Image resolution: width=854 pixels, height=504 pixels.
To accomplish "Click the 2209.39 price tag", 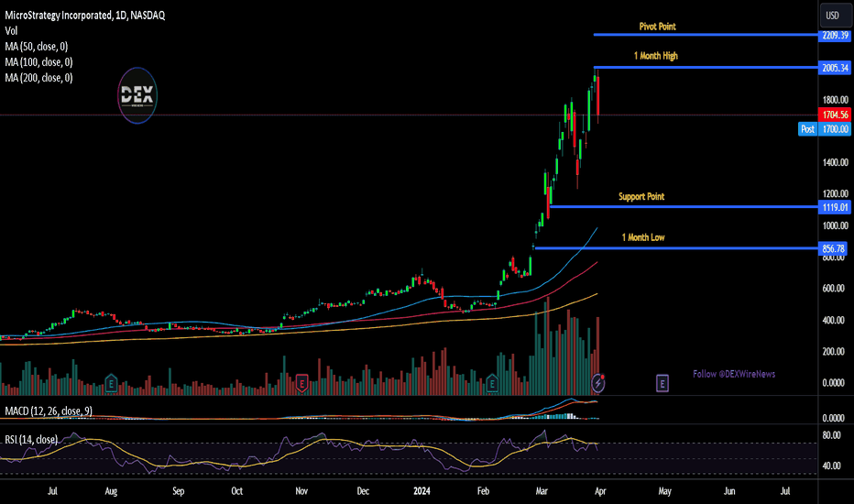I will pyautogui.click(x=835, y=36).
